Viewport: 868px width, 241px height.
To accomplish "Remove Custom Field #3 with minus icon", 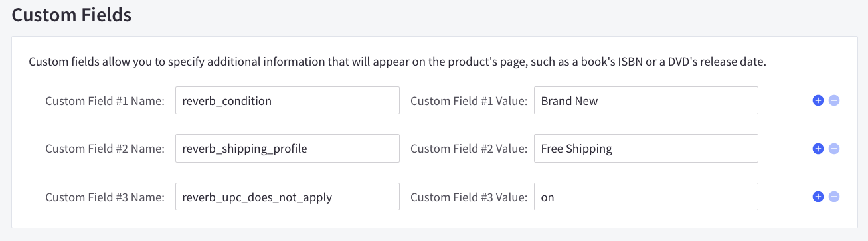I will point(834,197).
